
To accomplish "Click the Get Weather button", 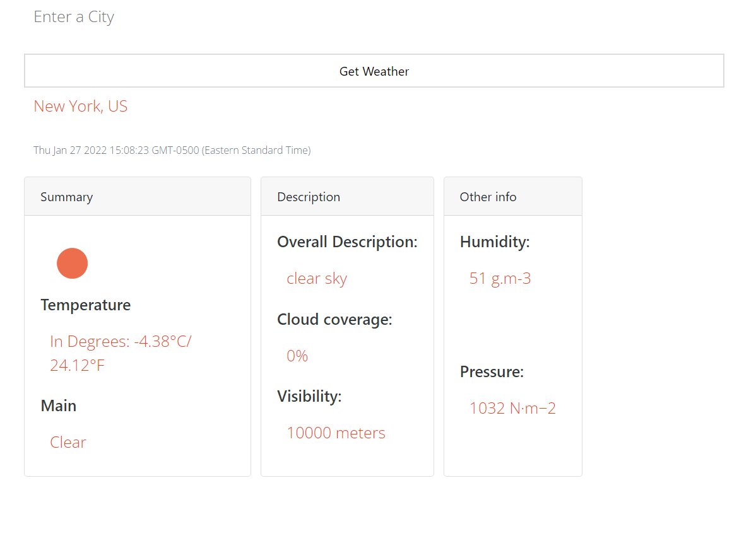I will [x=374, y=71].
